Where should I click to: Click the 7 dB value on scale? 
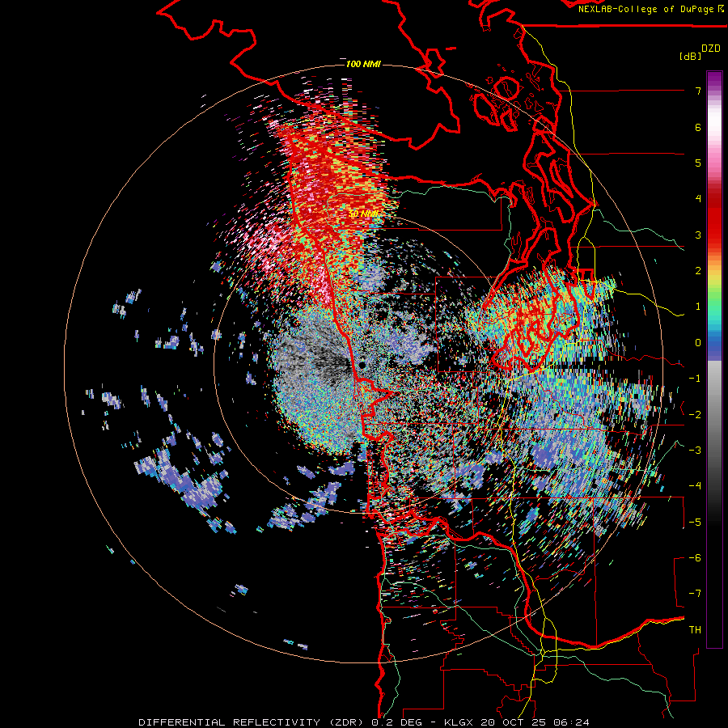698,91
